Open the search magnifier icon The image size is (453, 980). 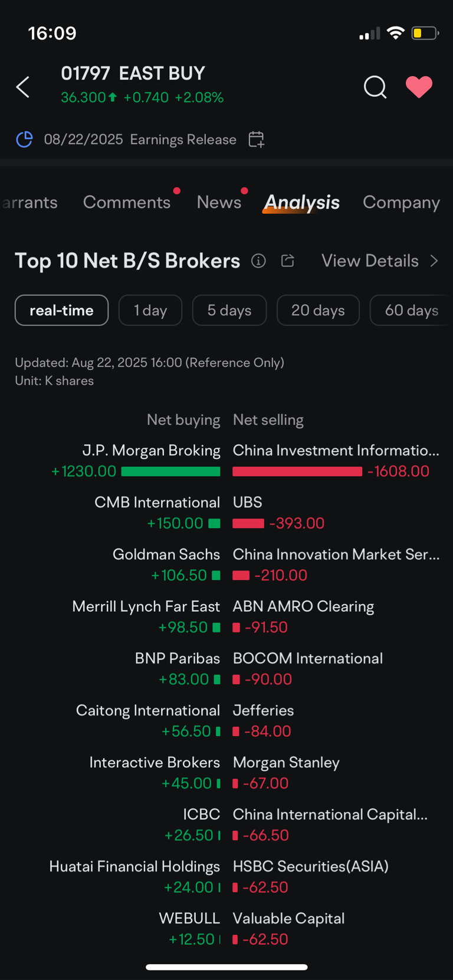(375, 87)
